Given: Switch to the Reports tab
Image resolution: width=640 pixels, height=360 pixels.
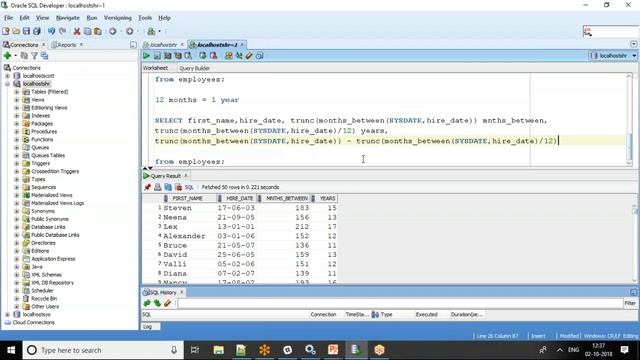Looking at the screenshot, I should [x=67, y=44].
